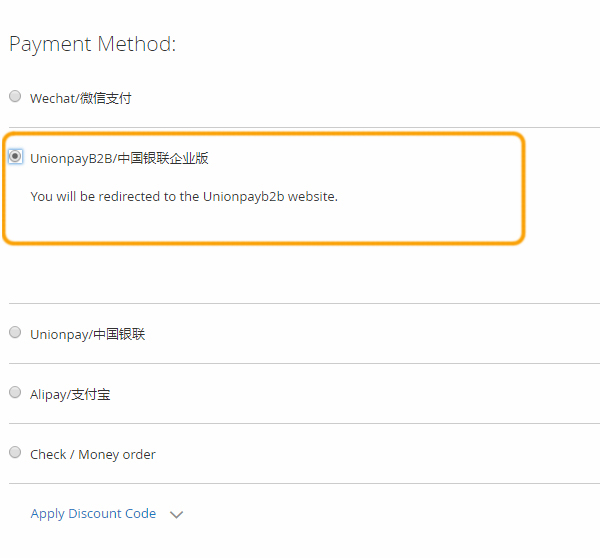The image size is (600, 558).
Task: Click the Payment Method heading
Action: [x=92, y=44]
